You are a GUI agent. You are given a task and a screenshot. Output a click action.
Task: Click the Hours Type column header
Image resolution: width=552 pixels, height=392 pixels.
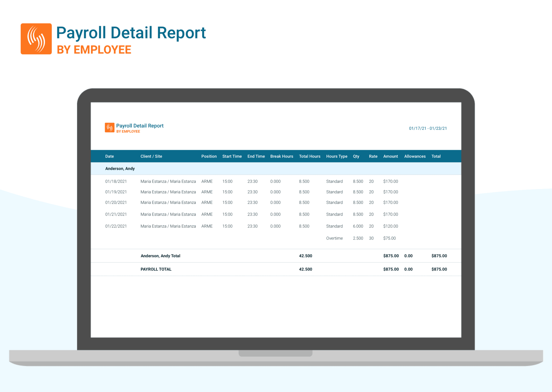(336, 156)
